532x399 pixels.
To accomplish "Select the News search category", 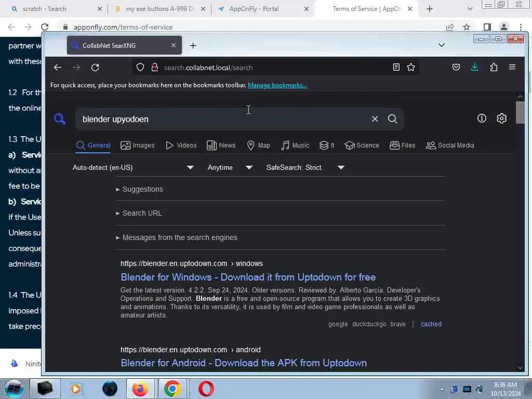I will (221, 145).
